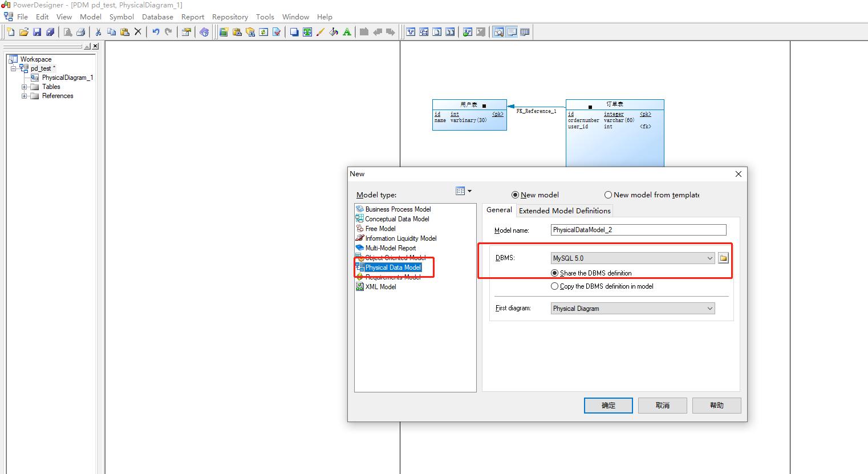Click the Undo arrow icon
The width and height of the screenshot is (868, 474).
pyautogui.click(x=155, y=32)
